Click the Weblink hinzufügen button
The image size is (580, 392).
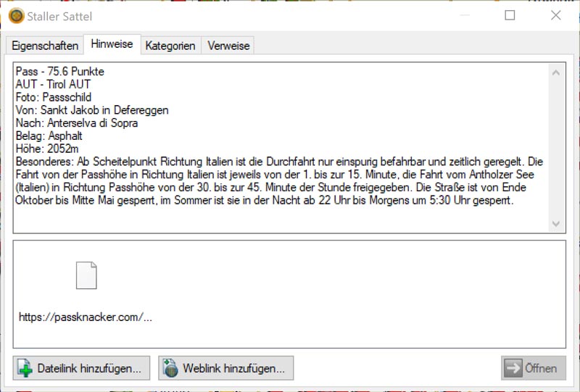coord(226,368)
